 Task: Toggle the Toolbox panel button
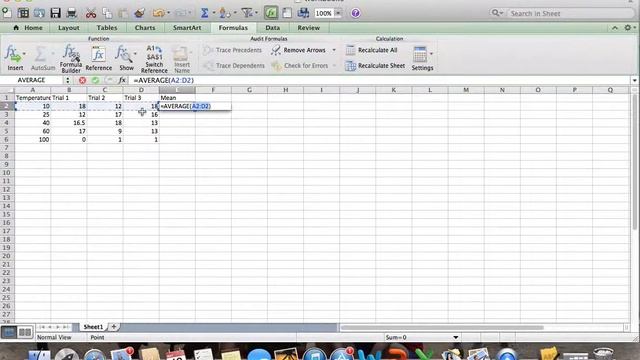point(287,13)
